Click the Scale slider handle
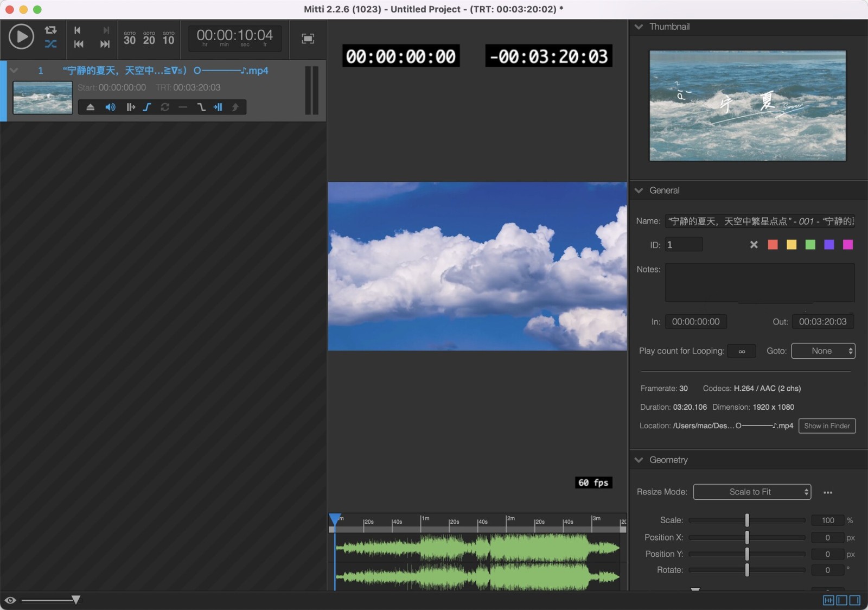 747,520
